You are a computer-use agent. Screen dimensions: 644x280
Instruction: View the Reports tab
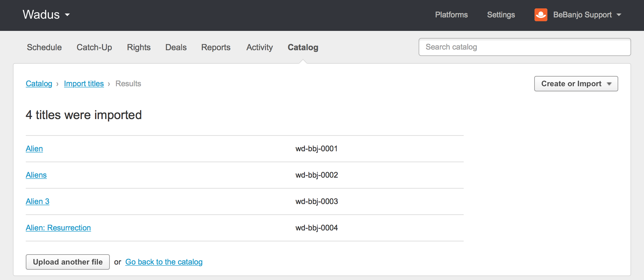pos(216,47)
